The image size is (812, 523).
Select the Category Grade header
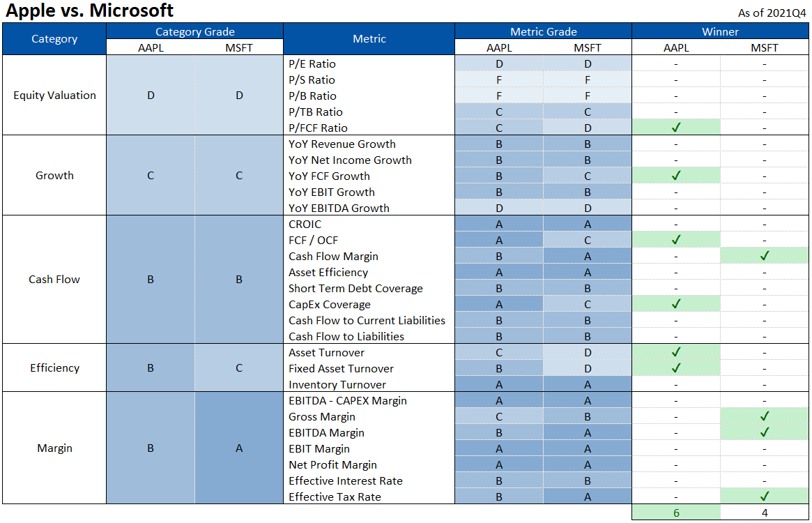194,31
